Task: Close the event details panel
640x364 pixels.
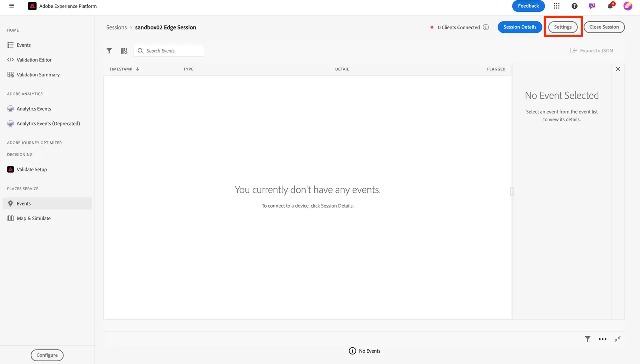Action: click(618, 69)
